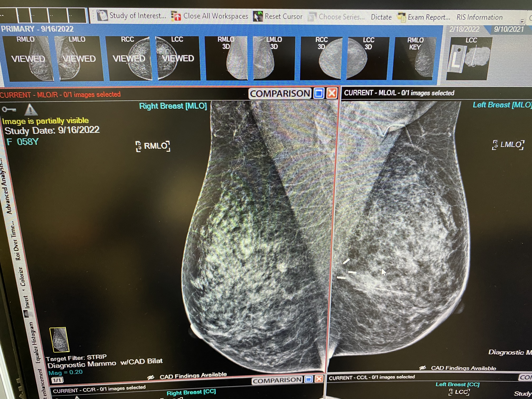532x399 pixels.
Task: Click the Reset Cursor icon
Action: tap(258, 16)
